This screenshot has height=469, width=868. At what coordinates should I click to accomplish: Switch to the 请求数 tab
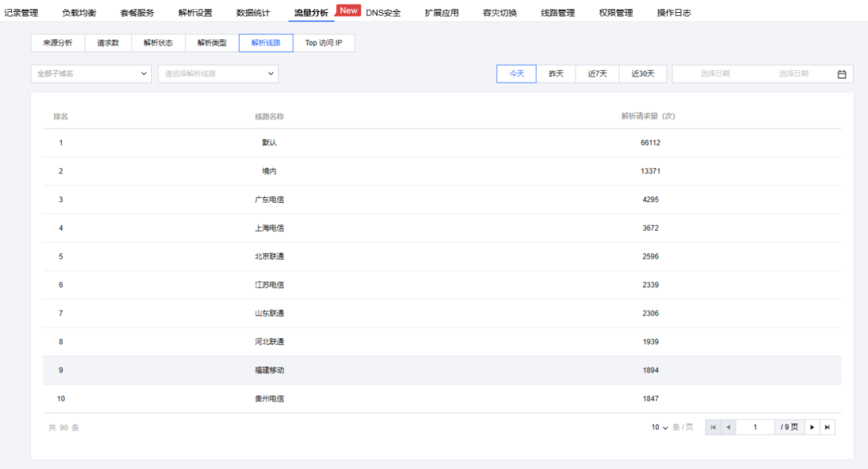click(x=108, y=43)
